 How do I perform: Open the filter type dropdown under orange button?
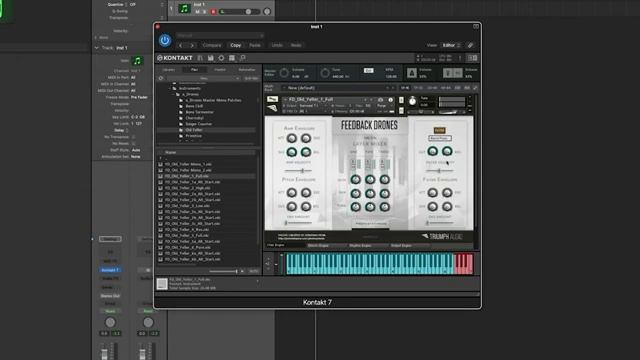[440, 138]
